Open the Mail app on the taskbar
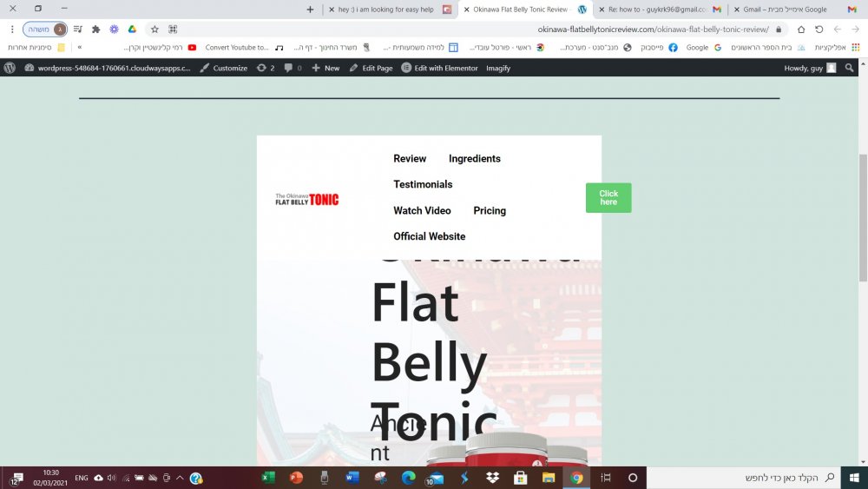The height and width of the screenshot is (489, 868). (436, 478)
